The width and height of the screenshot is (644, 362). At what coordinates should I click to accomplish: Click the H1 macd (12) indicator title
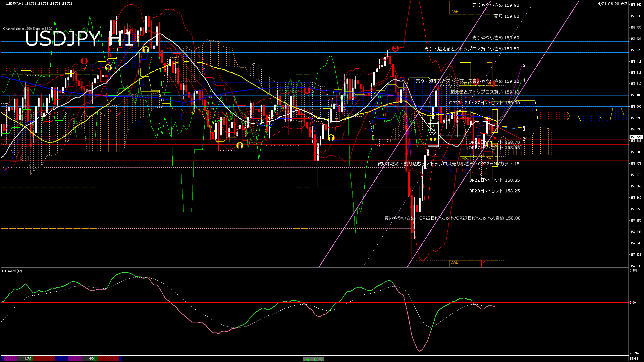(12, 271)
